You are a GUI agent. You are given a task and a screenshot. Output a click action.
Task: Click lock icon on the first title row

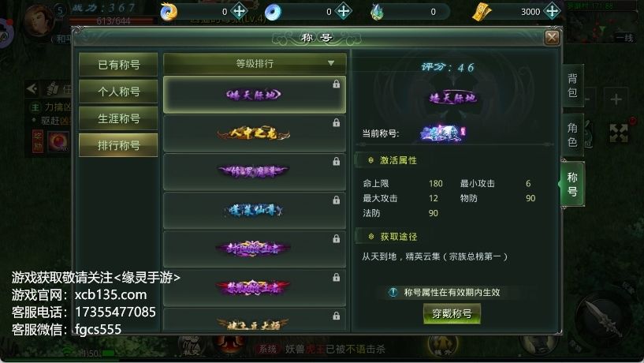pos(337,84)
